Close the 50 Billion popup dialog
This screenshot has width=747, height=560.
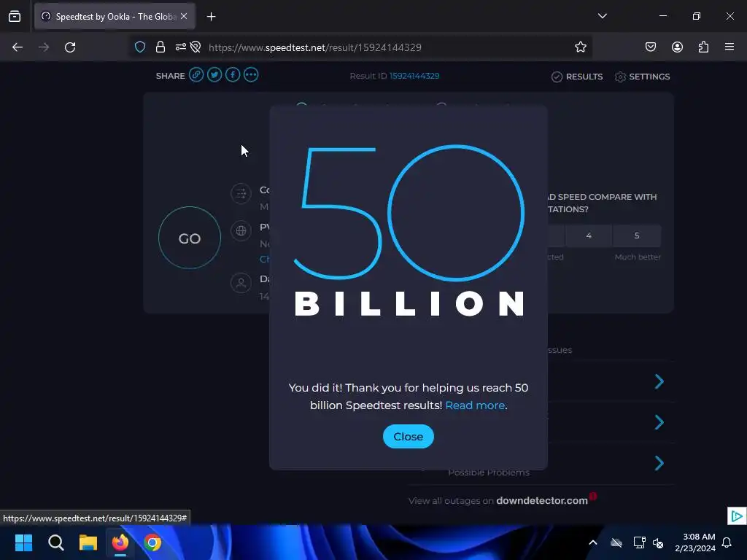coord(409,436)
